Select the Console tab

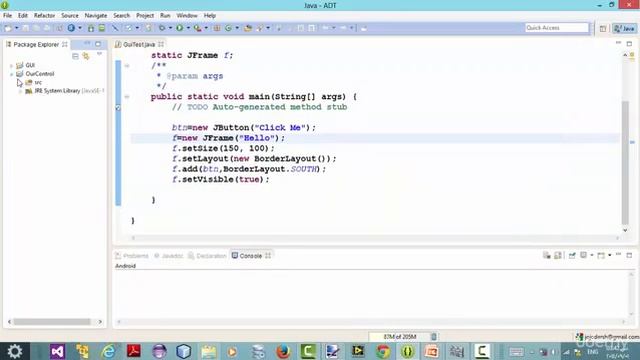251,256
